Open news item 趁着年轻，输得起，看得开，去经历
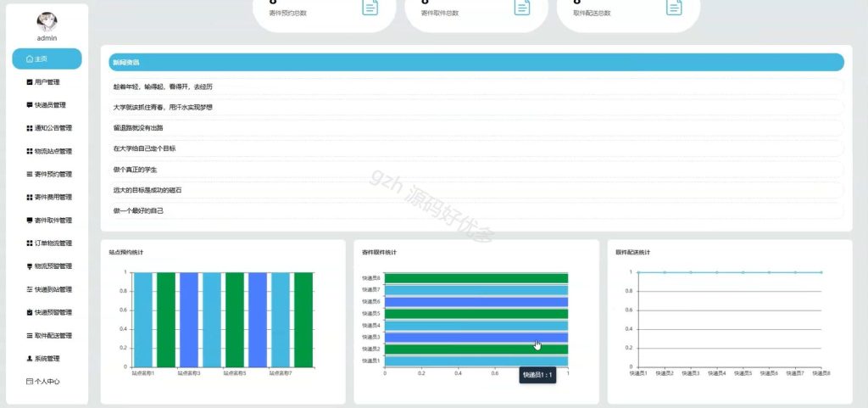This screenshot has height=408, width=868. tap(476, 87)
